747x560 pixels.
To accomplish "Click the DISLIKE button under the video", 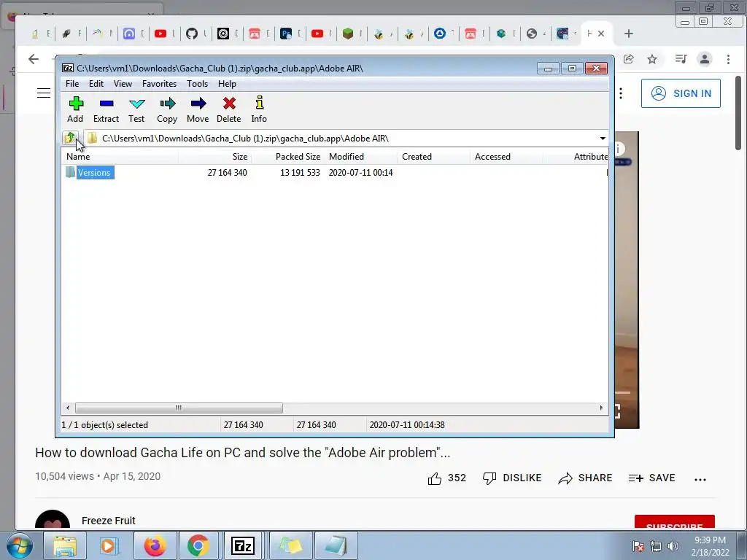I will tap(512, 478).
